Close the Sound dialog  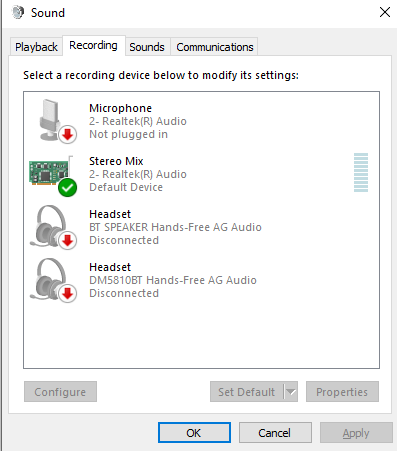point(385,12)
